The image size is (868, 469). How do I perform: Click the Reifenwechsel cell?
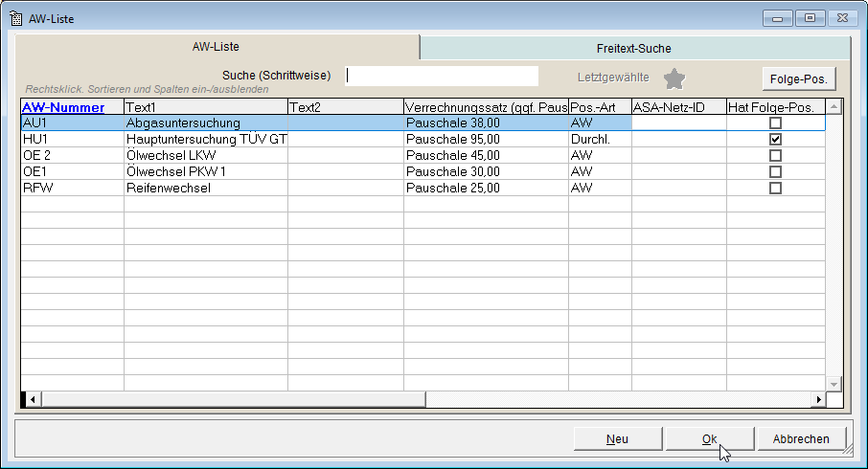(x=206, y=188)
